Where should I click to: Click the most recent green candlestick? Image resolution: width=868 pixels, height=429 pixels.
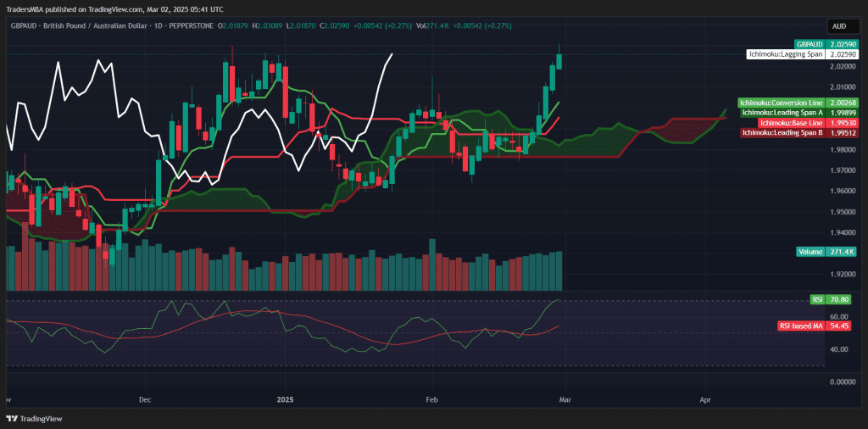[559, 61]
